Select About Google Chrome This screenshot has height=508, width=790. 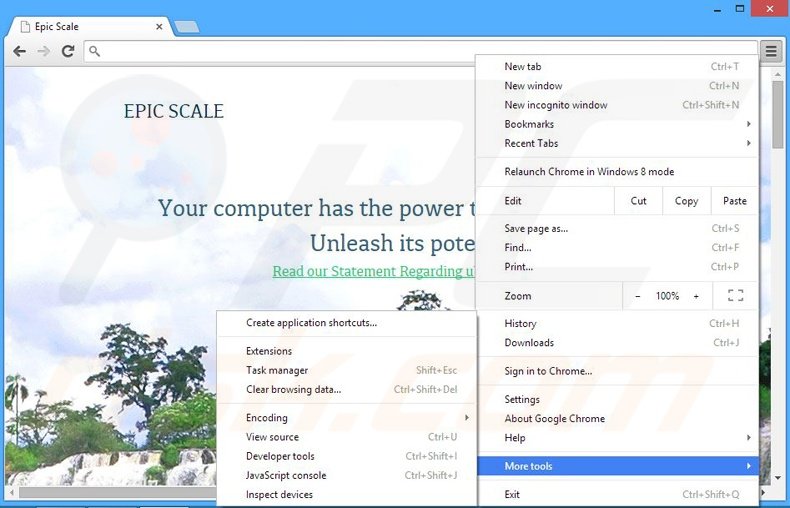617,418
